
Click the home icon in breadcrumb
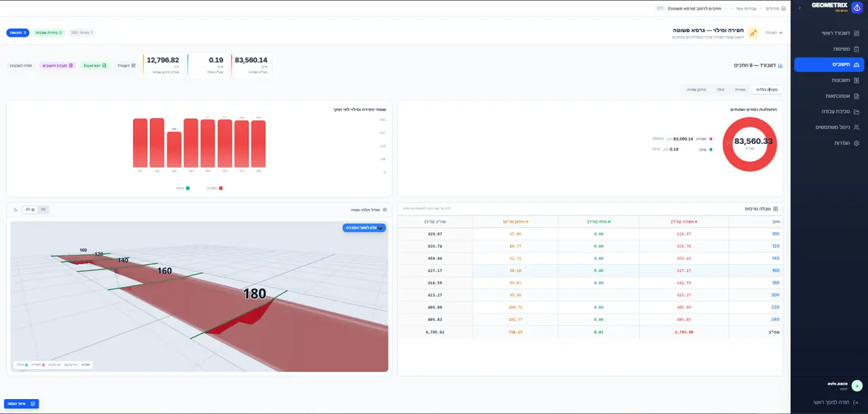point(784,8)
